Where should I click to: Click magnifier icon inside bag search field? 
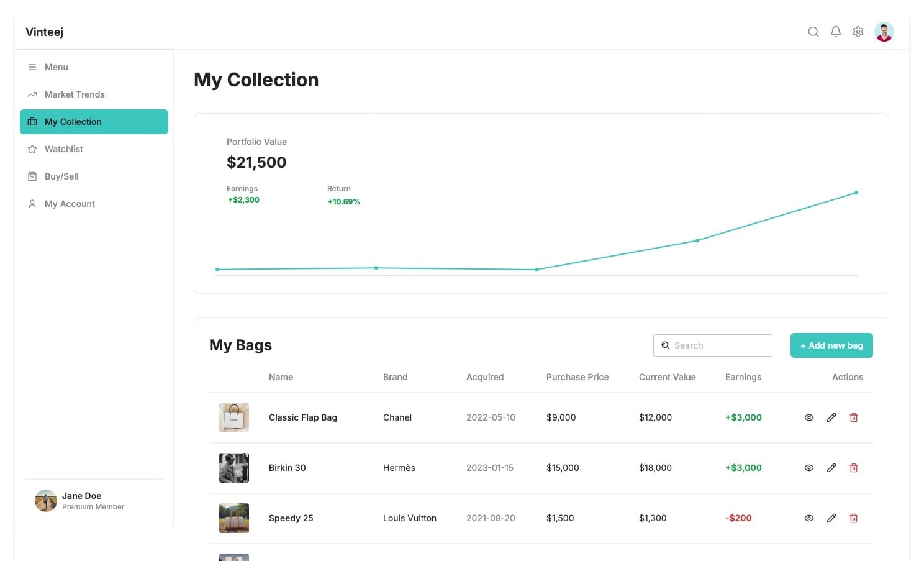click(x=666, y=345)
